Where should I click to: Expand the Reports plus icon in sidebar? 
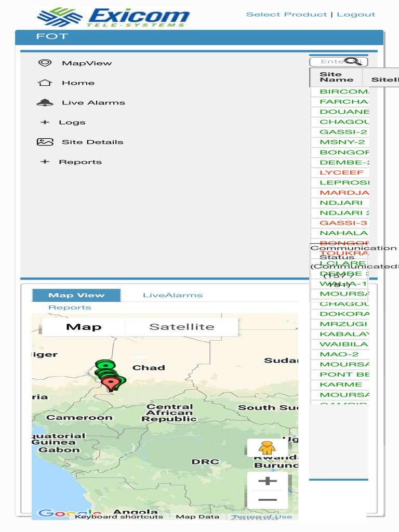(x=45, y=162)
